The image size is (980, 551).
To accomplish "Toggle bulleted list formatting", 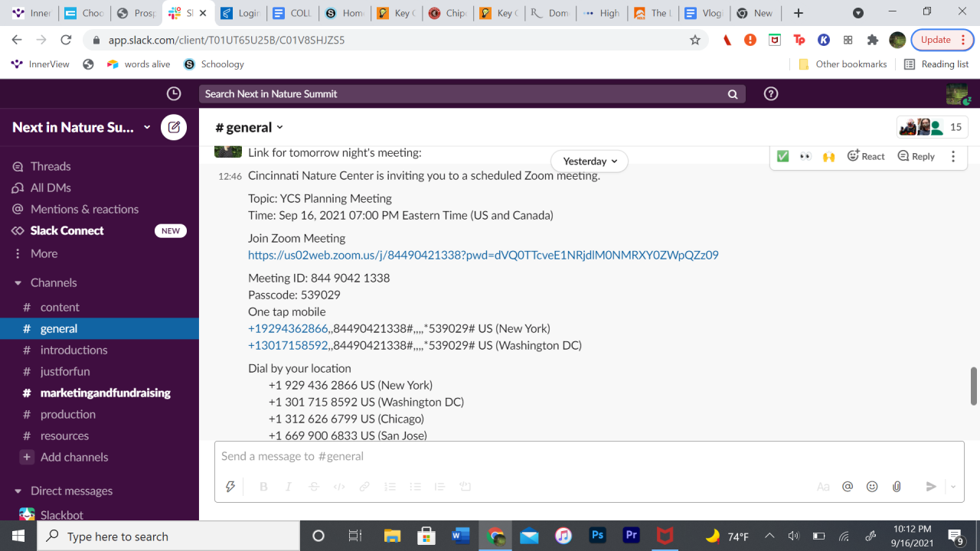I will pos(415,486).
